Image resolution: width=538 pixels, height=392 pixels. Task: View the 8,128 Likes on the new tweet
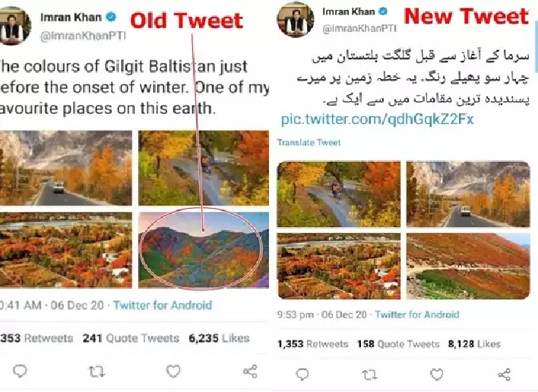click(x=475, y=344)
